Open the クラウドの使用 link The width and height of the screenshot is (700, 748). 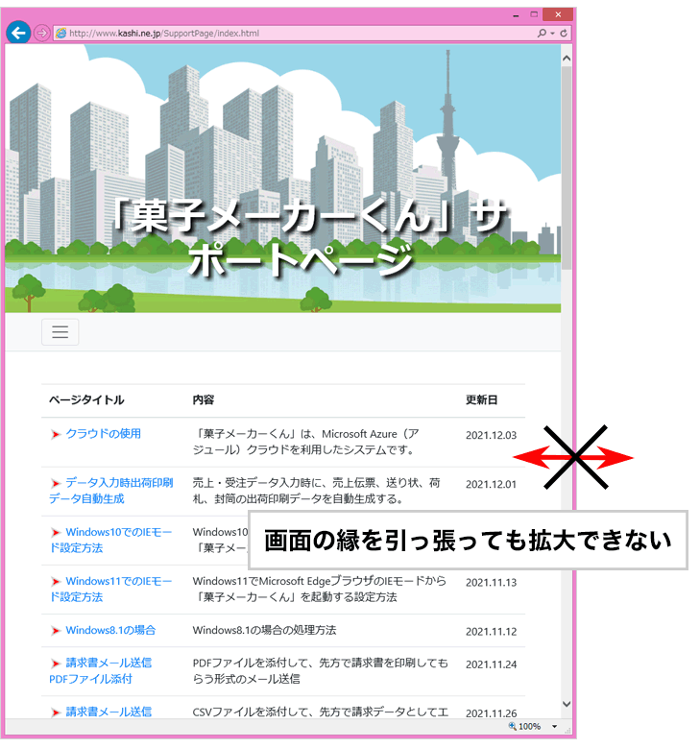(x=103, y=434)
